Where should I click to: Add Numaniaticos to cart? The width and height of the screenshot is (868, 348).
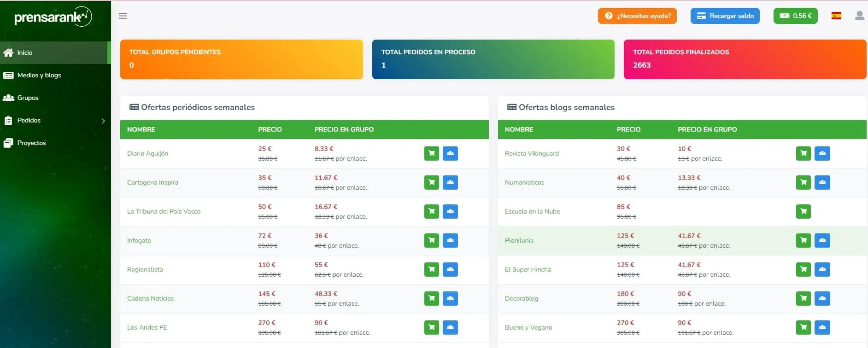pos(803,182)
